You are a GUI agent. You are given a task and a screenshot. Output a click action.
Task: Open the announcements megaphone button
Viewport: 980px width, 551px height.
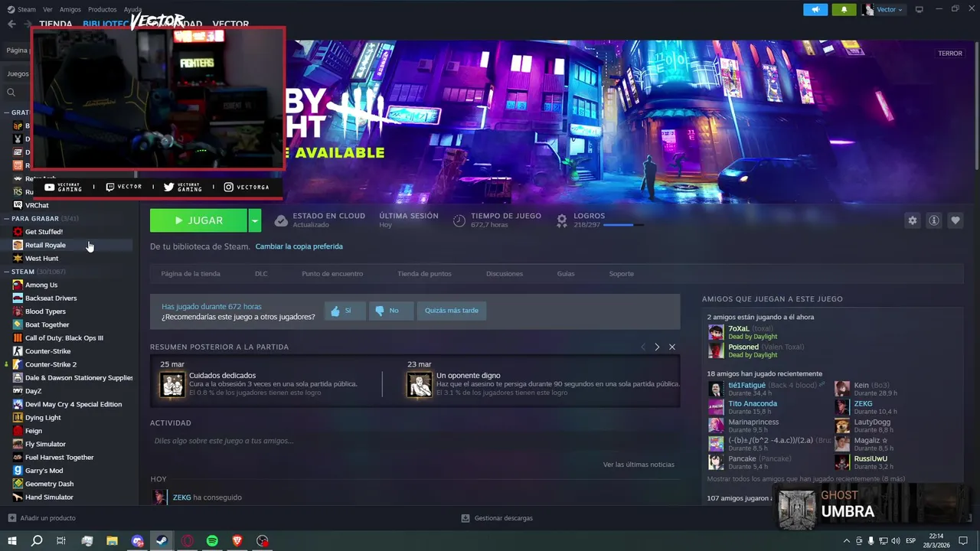(815, 9)
